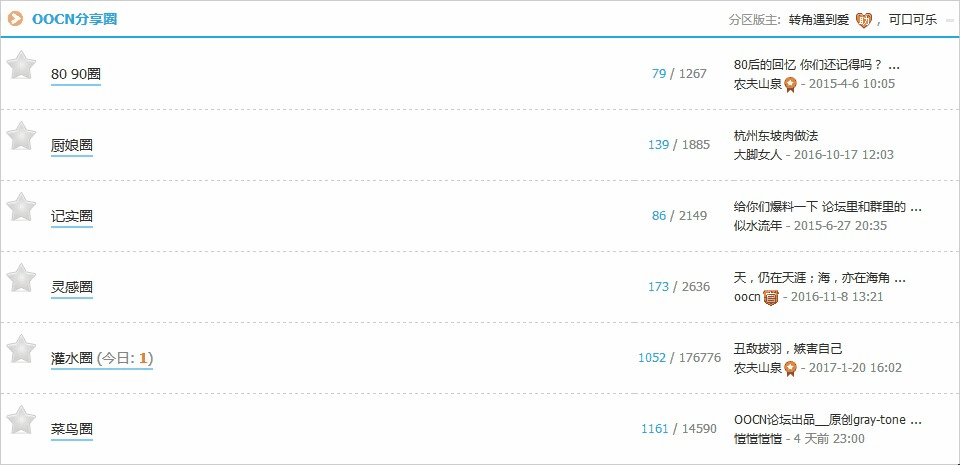Image resolution: width=960 pixels, height=465 pixels.
Task: Click the medal icon after 农夫山泉 in 80 90圈 row
Action: point(790,84)
